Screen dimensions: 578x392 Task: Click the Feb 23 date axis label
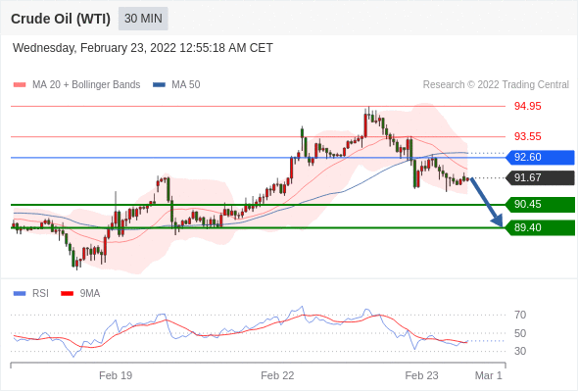click(421, 375)
